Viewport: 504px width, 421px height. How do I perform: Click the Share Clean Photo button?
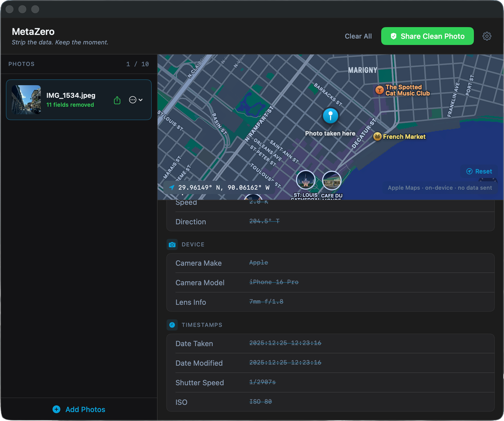427,36
